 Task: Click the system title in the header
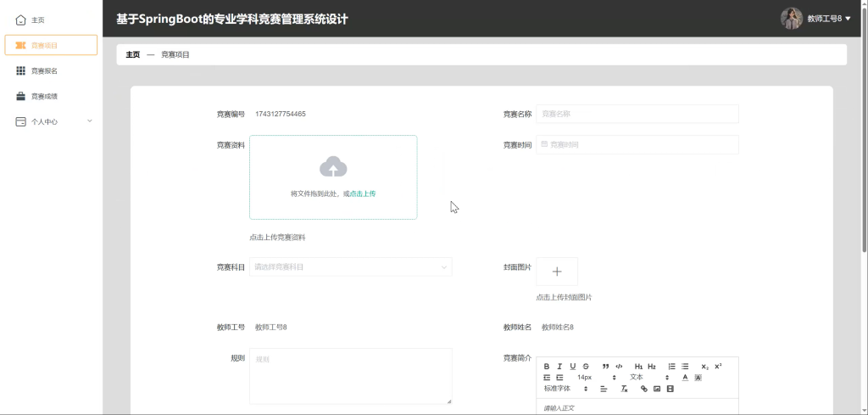pos(232,19)
